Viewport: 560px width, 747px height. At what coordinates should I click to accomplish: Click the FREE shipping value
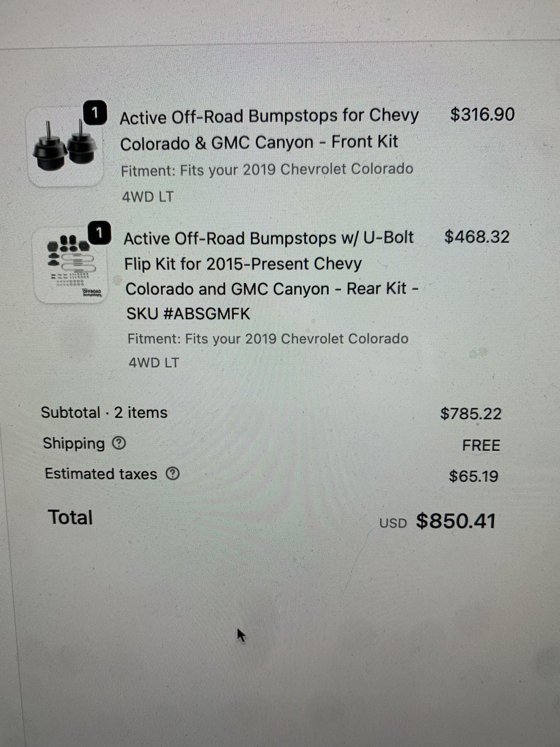click(x=481, y=445)
